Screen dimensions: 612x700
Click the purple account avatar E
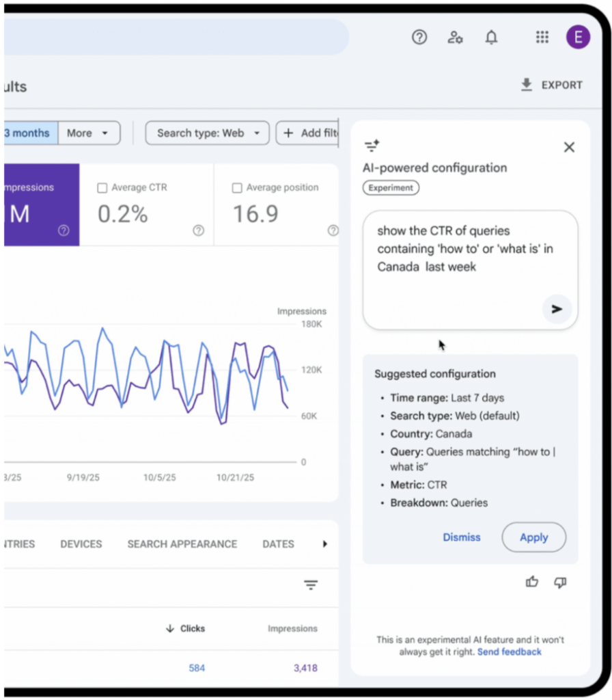coord(578,38)
